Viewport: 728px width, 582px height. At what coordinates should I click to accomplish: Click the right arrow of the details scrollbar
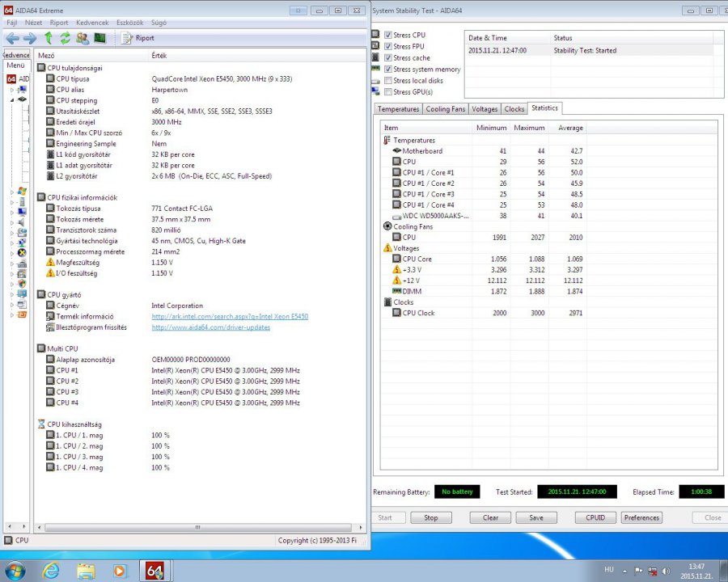click(x=360, y=527)
